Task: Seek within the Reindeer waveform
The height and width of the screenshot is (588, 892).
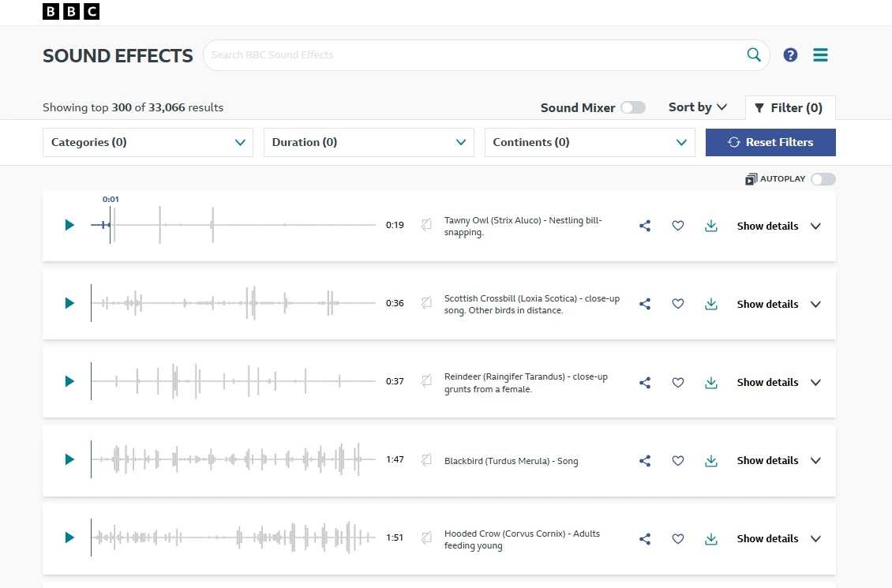Action: point(233,381)
